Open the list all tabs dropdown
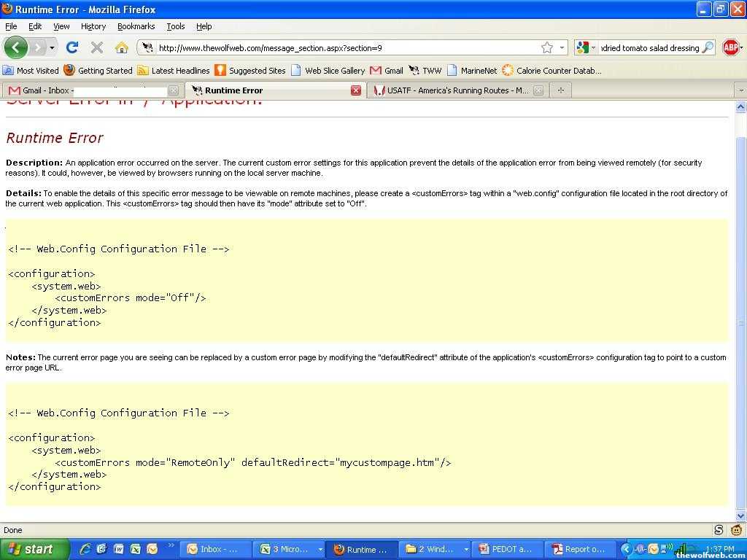Image resolution: width=747 pixels, height=560 pixels. click(x=740, y=90)
